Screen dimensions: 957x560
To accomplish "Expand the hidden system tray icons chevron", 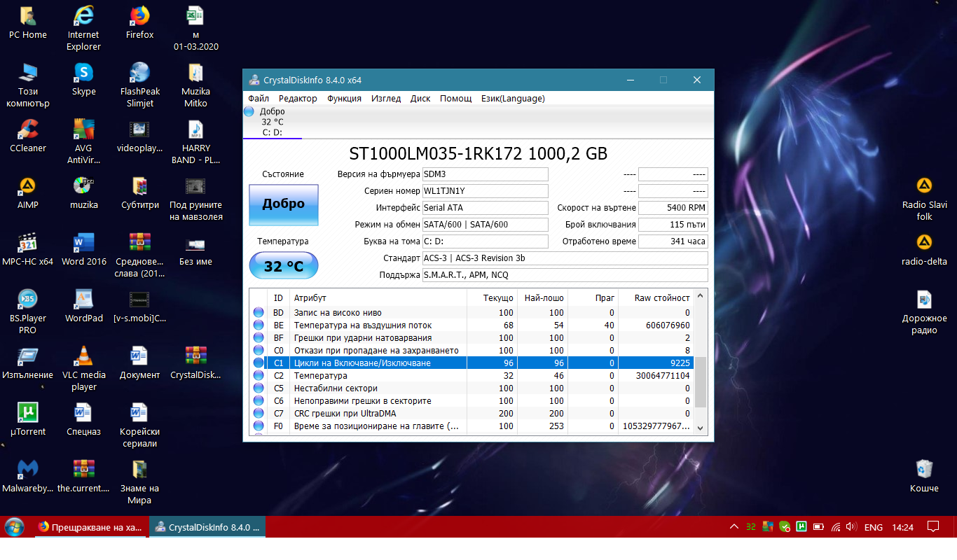I will coord(734,527).
